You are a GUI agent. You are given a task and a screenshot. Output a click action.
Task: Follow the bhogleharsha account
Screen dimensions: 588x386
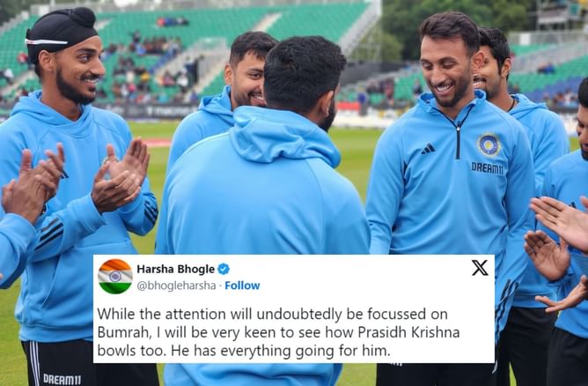coord(242,286)
